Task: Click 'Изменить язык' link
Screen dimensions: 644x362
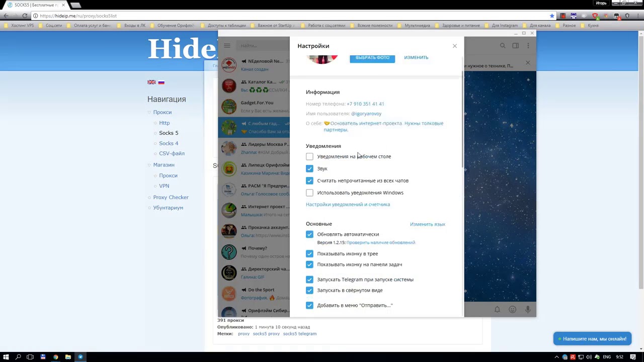Action: coord(428,224)
